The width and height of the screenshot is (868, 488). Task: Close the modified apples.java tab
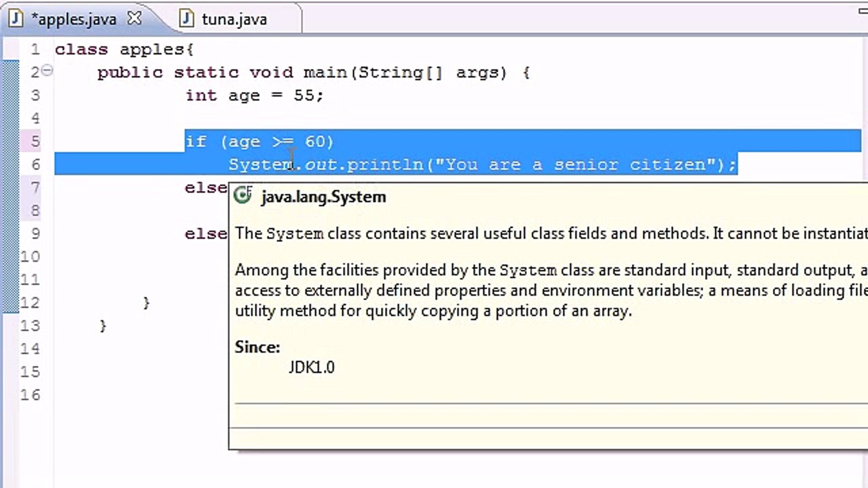click(x=134, y=18)
